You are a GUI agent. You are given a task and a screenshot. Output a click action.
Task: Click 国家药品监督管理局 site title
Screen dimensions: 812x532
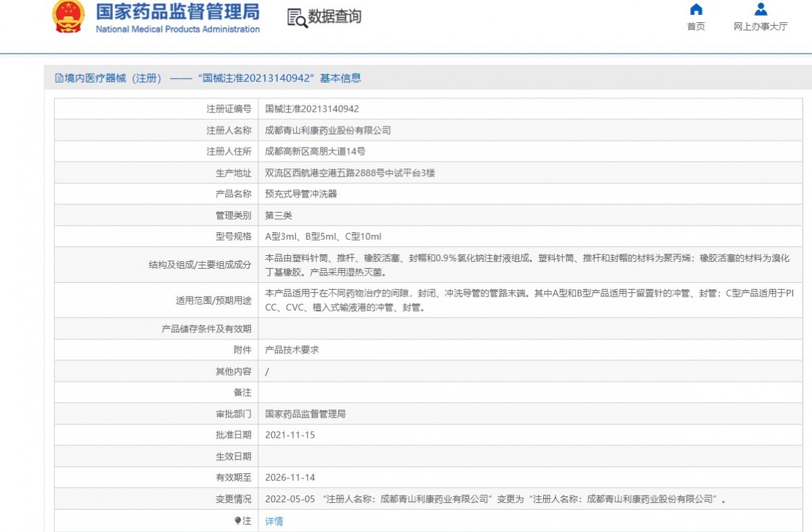pos(178,11)
